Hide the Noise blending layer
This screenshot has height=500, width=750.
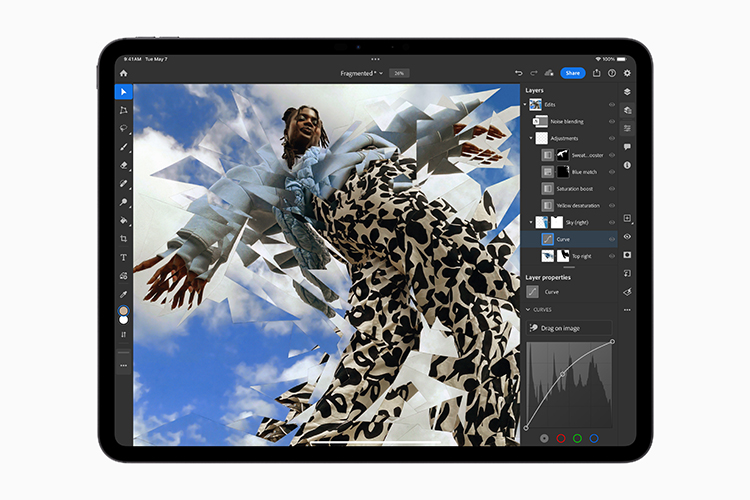coord(612,121)
